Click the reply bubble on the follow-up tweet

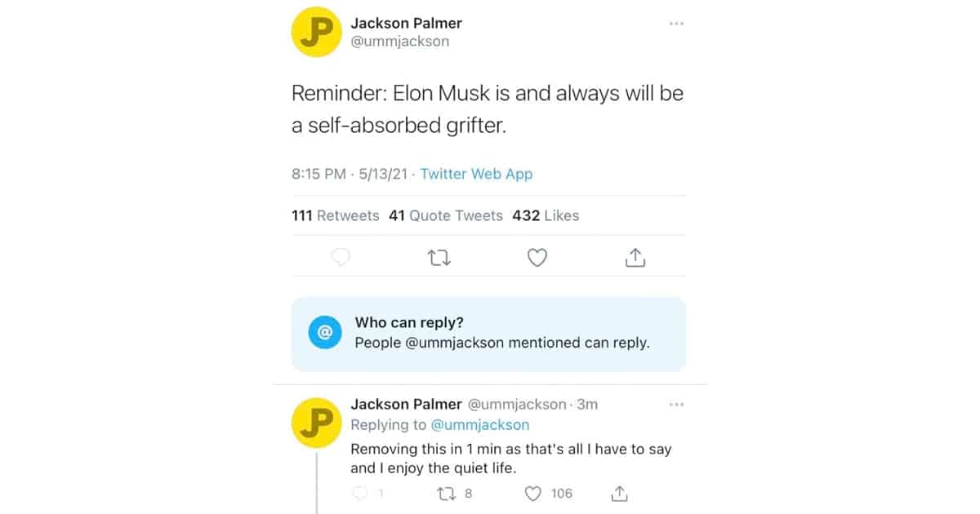tap(360, 494)
